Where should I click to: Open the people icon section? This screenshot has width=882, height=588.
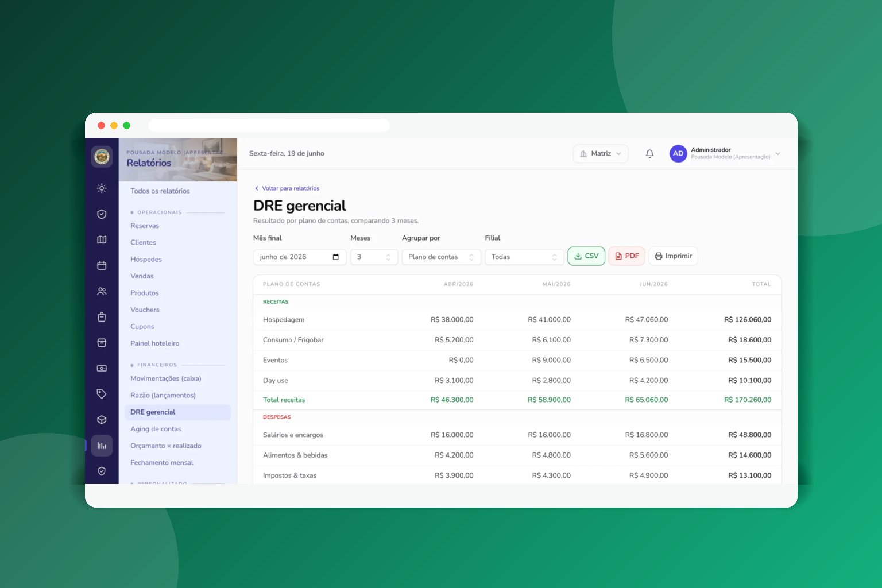[x=102, y=291]
